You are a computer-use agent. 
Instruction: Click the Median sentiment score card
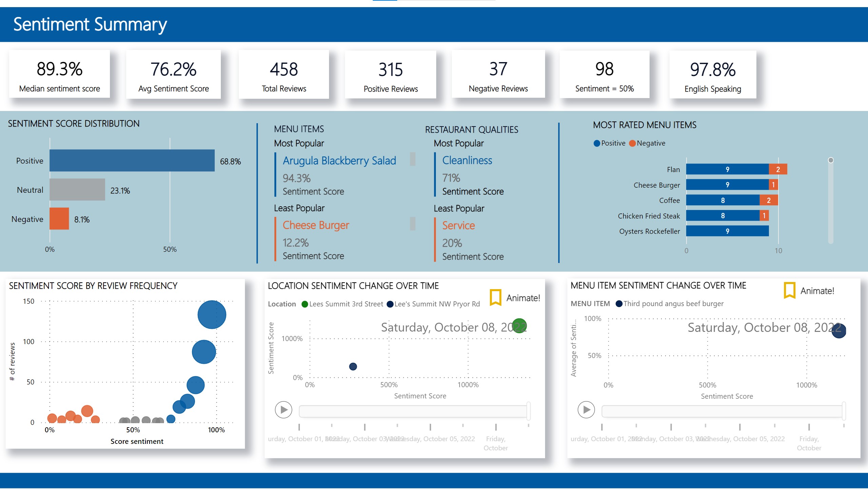click(x=60, y=74)
